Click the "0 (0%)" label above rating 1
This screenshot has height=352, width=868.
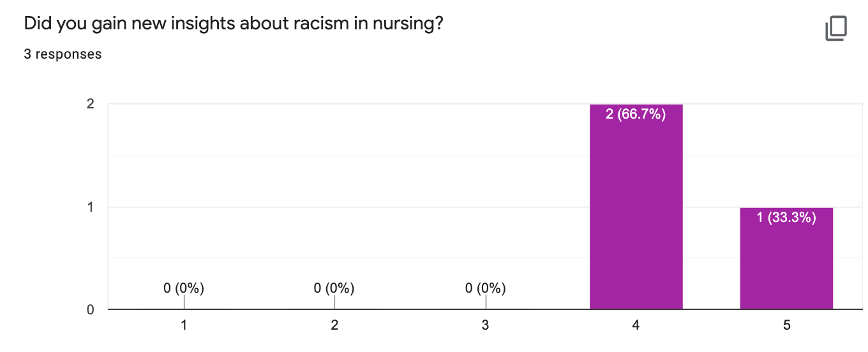point(184,288)
